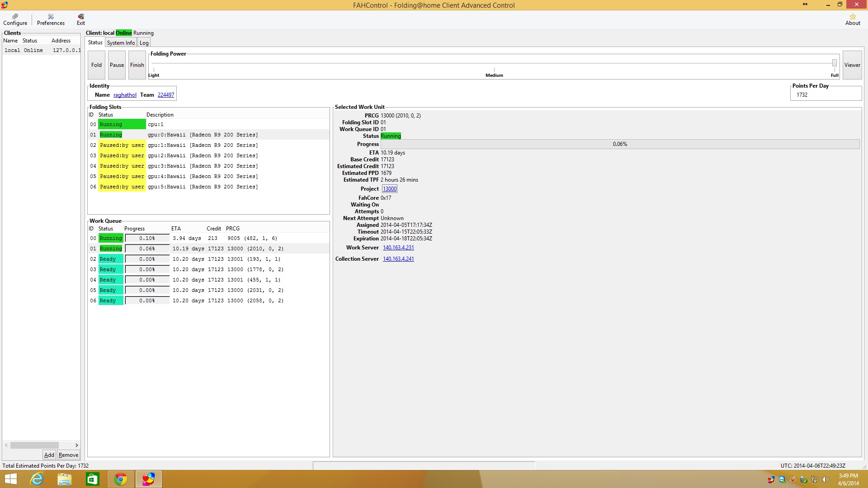
Task: Select folding slot 01 gpu:0 Hawaii
Action: click(x=208, y=135)
